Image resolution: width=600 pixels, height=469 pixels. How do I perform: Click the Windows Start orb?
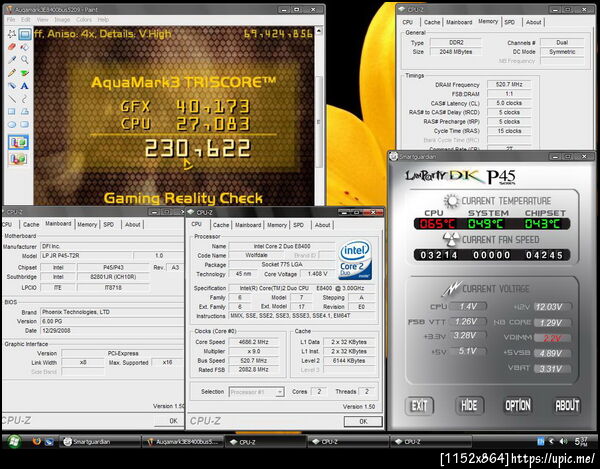point(14,441)
